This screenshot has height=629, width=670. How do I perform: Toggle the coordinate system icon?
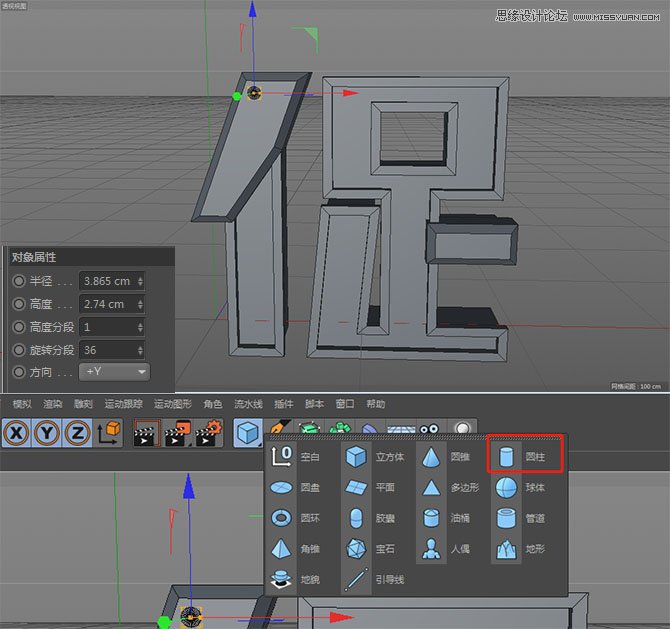[x=108, y=433]
